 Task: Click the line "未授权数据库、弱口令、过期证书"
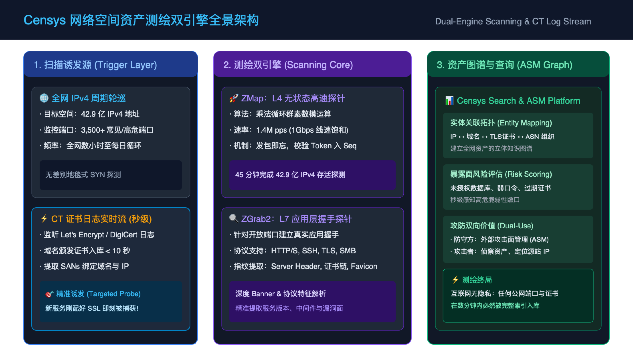coord(500,188)
